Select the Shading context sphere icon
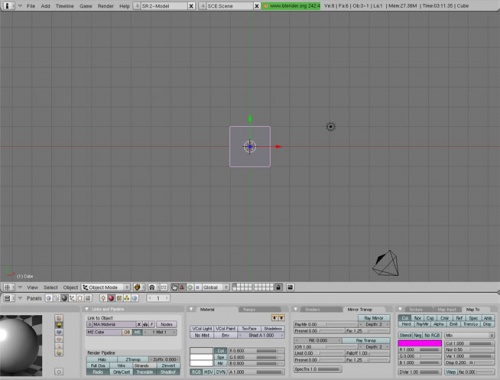 point(64,298)
